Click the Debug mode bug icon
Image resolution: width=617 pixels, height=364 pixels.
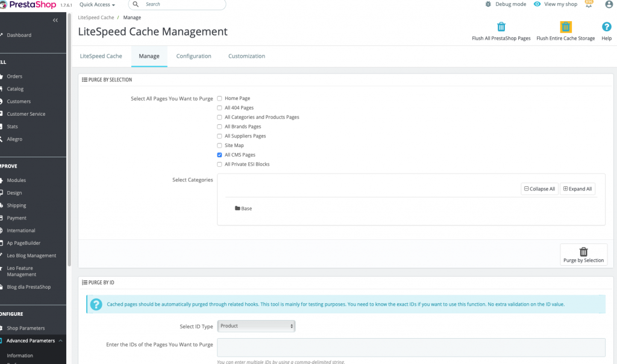(x=488, y=4)
